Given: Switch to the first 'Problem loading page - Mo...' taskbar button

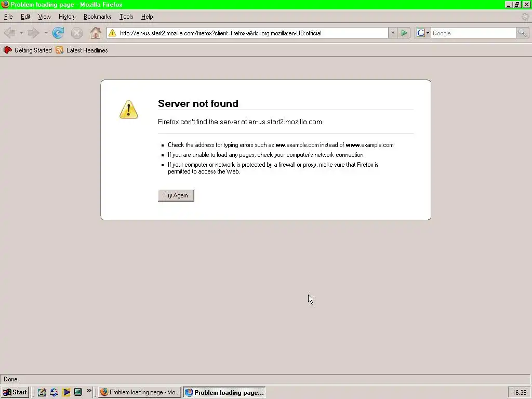Looking at the screenshot, I should coord(140,392).
